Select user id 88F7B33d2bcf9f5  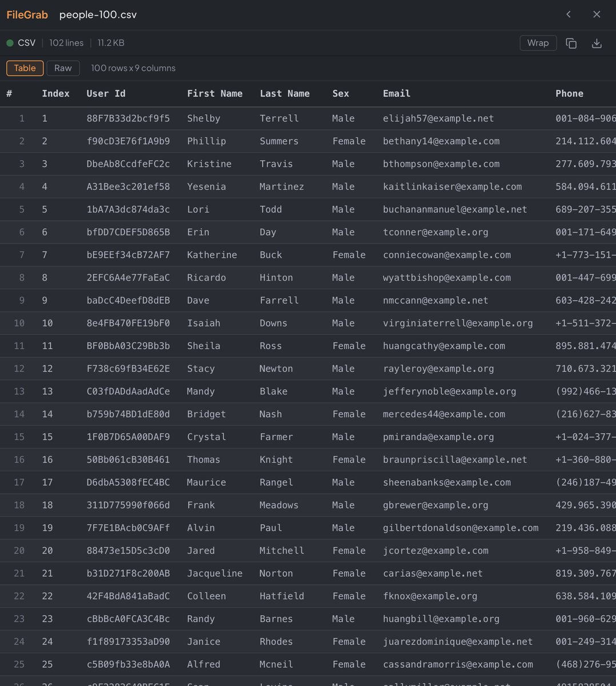click(x=128, y=118)
